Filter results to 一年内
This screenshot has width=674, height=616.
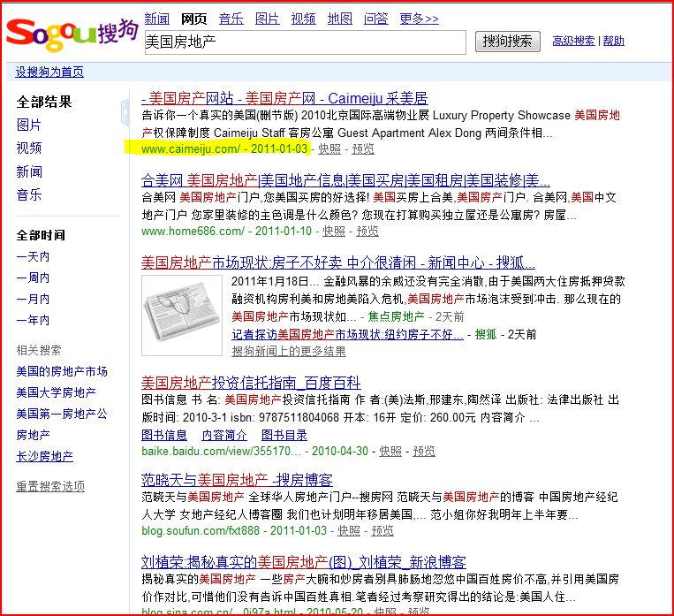pyautogui.click(x=33, y=320)
